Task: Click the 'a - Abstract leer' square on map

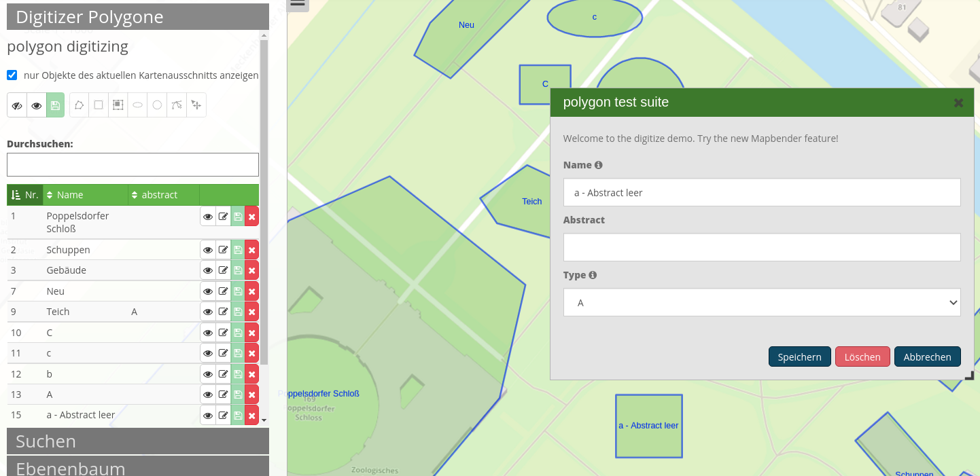Action: click(648, 426)
